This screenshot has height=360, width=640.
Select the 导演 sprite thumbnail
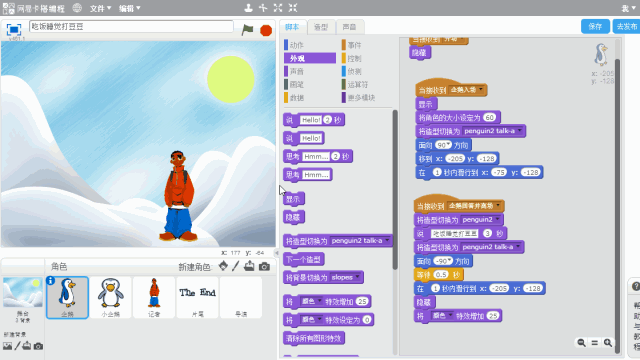241,297
